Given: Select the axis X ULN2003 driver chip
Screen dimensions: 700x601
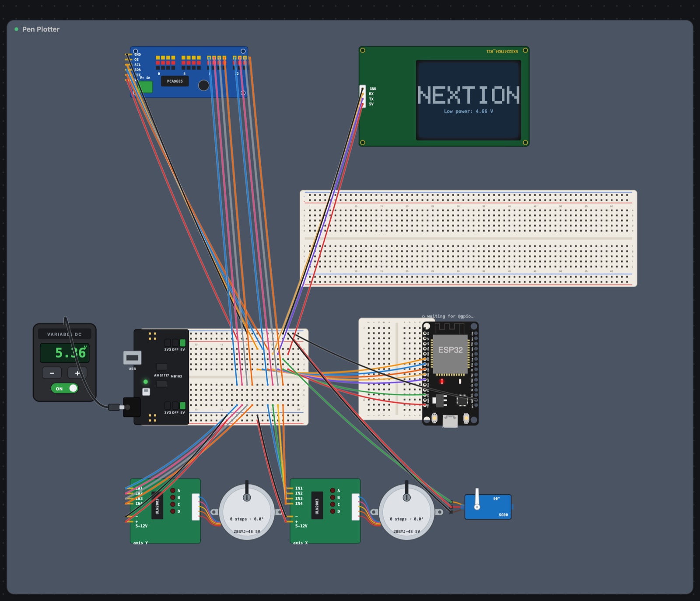Looking at the screenshot, I should (x=317, y=505).
